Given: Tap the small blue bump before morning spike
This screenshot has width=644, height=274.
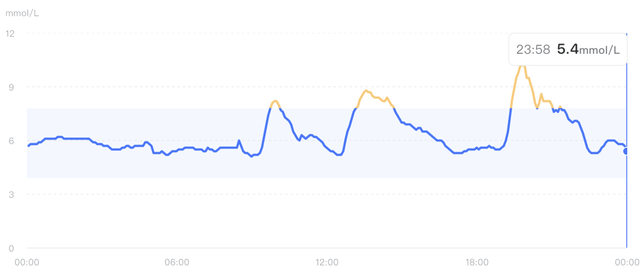Looking at the screenshot, I should [239, 141].
